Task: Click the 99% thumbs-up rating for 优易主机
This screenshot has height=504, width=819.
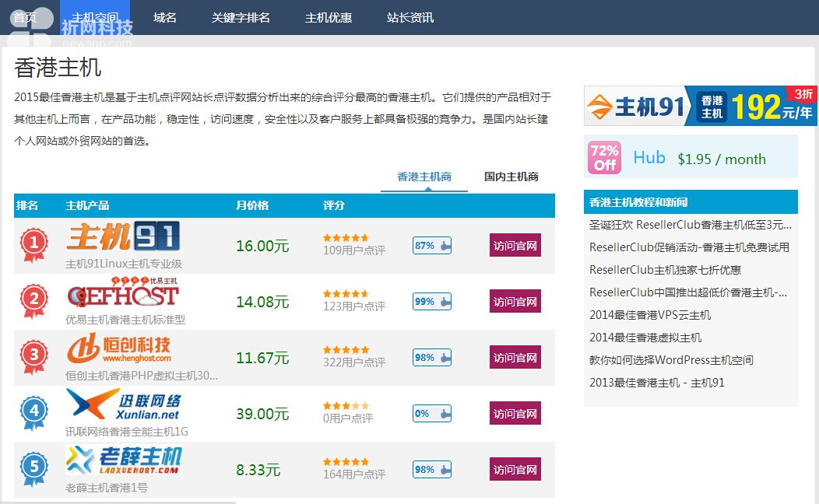Action: coord(432,302)
